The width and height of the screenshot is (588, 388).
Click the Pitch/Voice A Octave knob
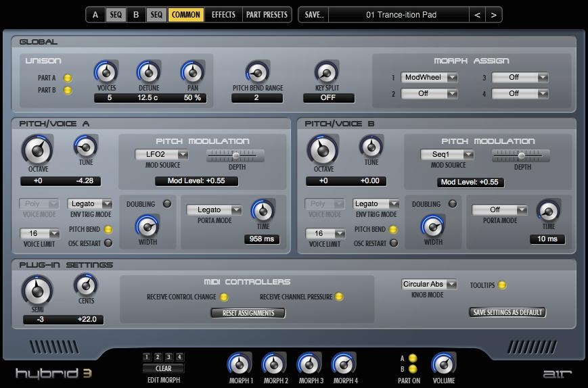pyautogui.click(x=36, y=150)
